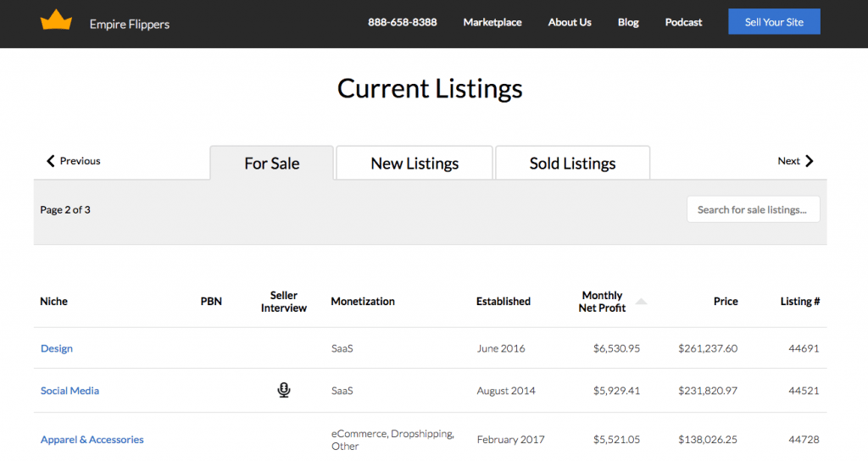
Task: Select listing number 44728
Action: [x=804, y=440]
